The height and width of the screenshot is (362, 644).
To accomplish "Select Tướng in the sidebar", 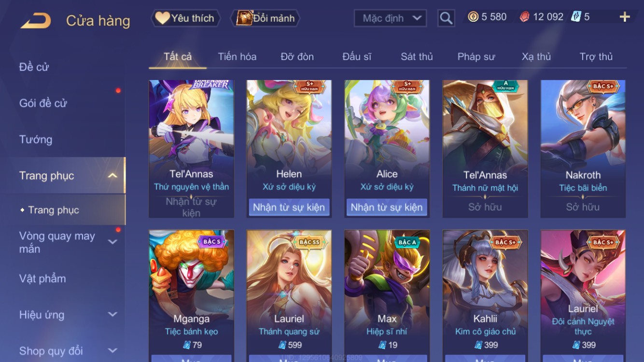I will coord(36,139).
